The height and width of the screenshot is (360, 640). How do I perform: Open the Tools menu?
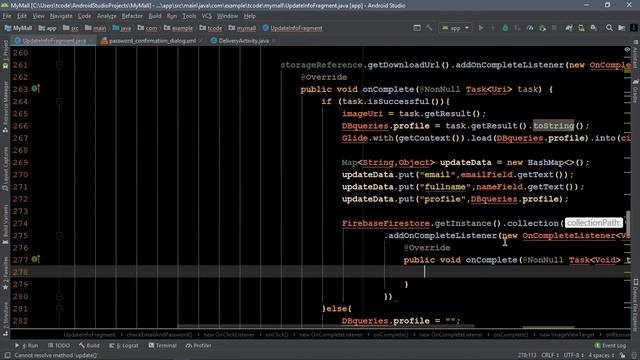(x=189, y=16)
